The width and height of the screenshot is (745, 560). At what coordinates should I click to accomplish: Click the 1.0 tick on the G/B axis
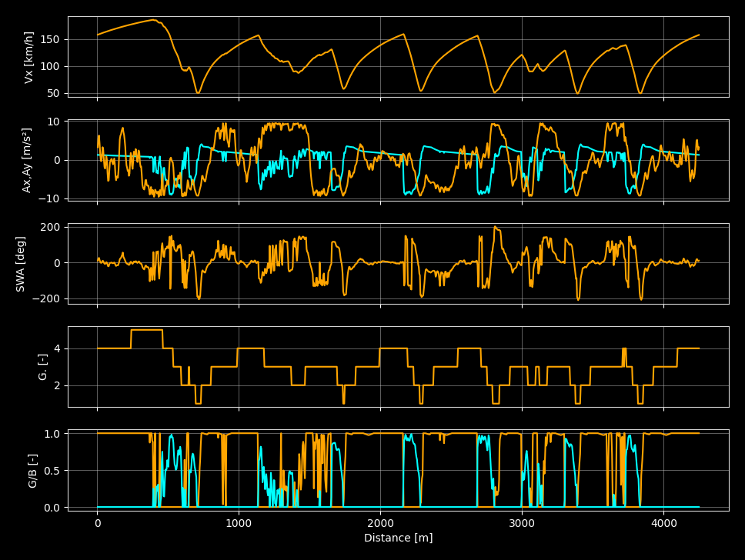coord(52,434)
